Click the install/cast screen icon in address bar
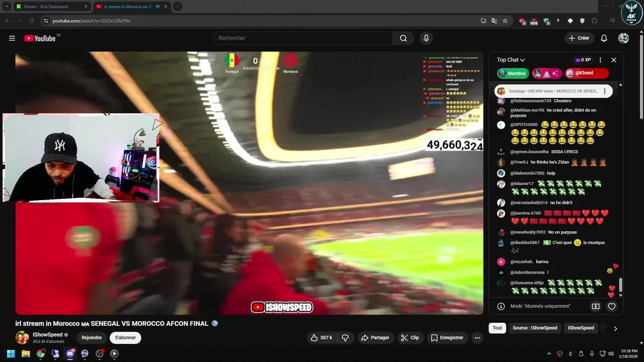Screen dimensions: 644x362 484,21
